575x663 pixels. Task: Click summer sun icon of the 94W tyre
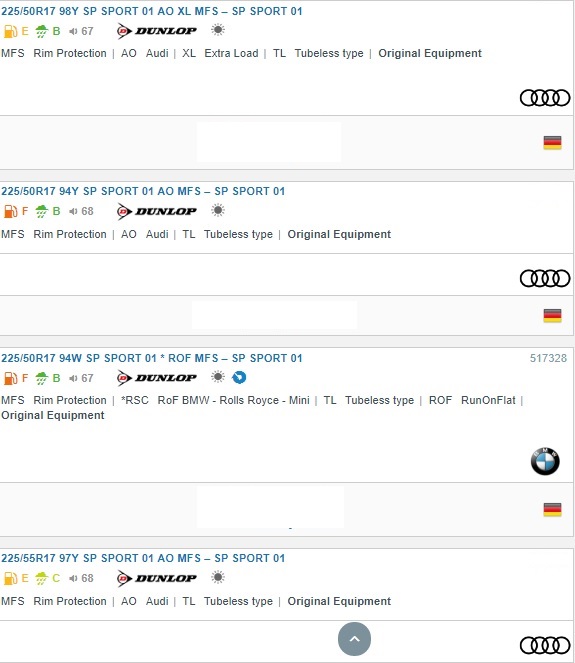(x=218, y=377)
